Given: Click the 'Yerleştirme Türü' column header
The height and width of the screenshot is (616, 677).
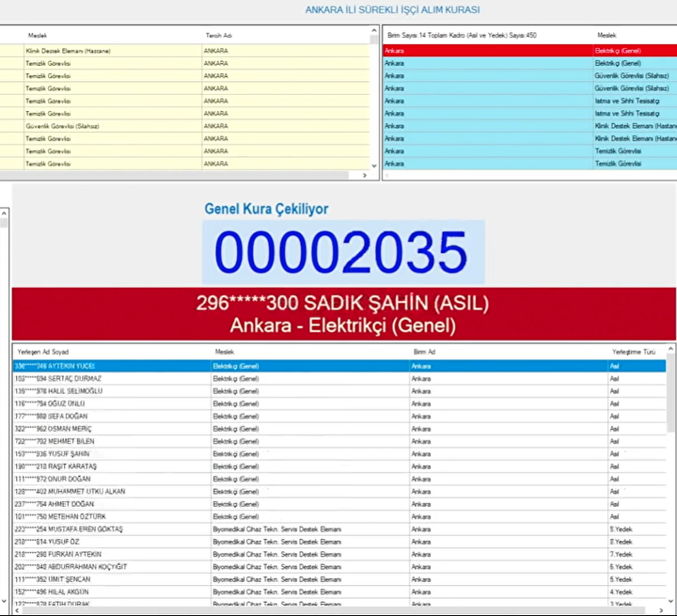Looking at the screenshot, I should 634,352.
